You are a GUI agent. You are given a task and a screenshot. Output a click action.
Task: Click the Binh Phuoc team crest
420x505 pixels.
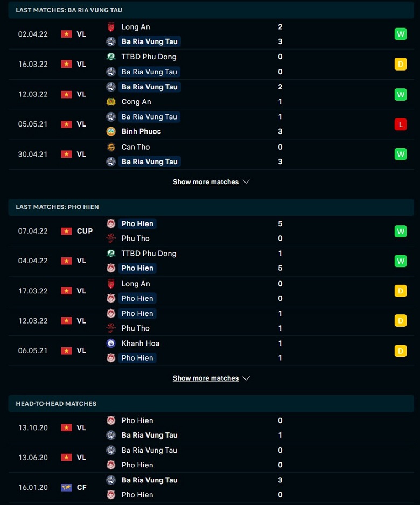tap(111, 131)
